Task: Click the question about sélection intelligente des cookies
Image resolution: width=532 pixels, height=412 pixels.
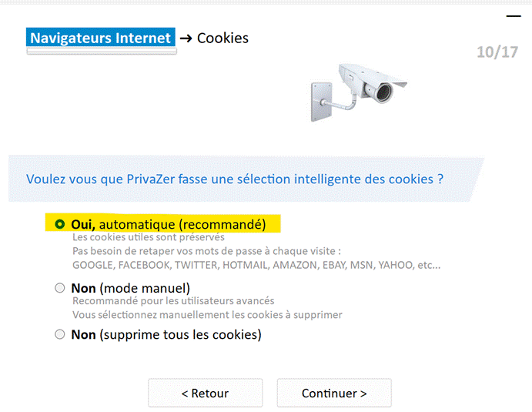Action: click(235, 179)
